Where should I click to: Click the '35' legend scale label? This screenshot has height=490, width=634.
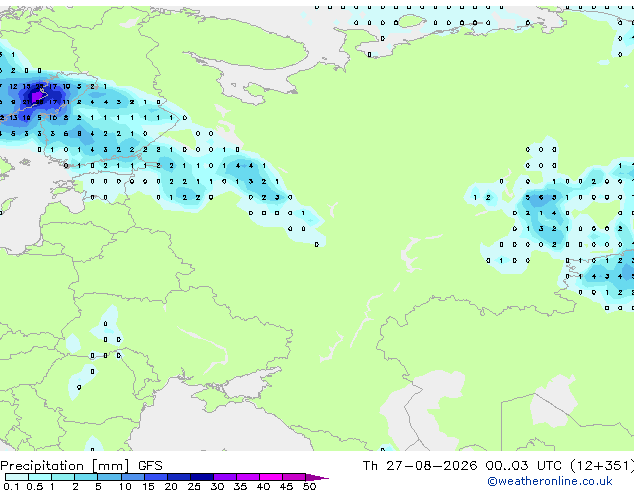pyautogui.click(x=240, y=486)
